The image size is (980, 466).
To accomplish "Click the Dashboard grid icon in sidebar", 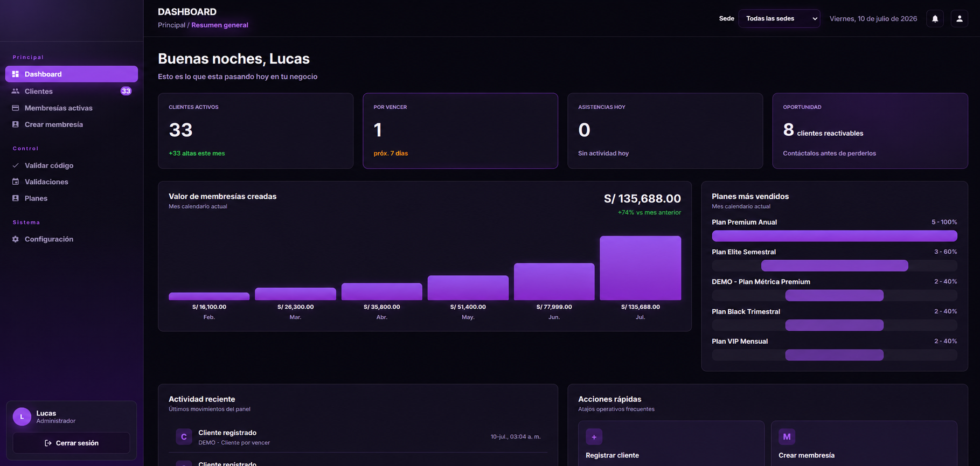I will [x=16, y=74].
